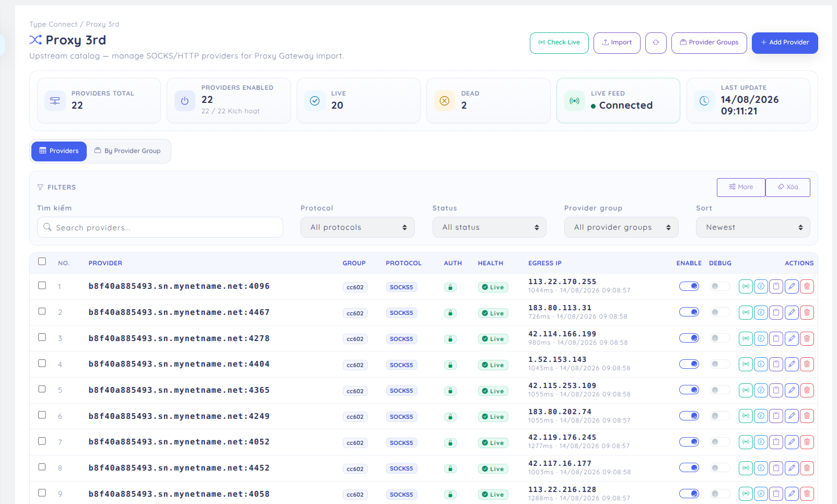Copy provider port 4096 to clipboard

point(776,286)
